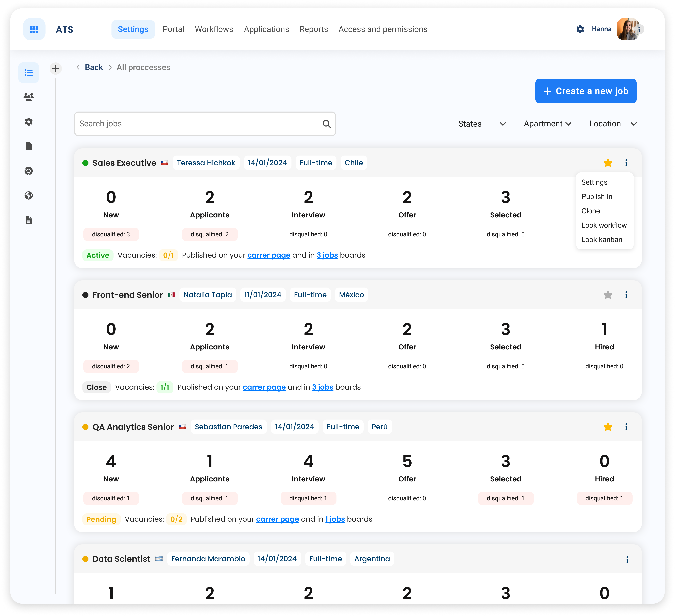Click the Mexico flag next to Front-end Senior
The width and height of the screenshot is (675, 616).
(x=171, y=295)
